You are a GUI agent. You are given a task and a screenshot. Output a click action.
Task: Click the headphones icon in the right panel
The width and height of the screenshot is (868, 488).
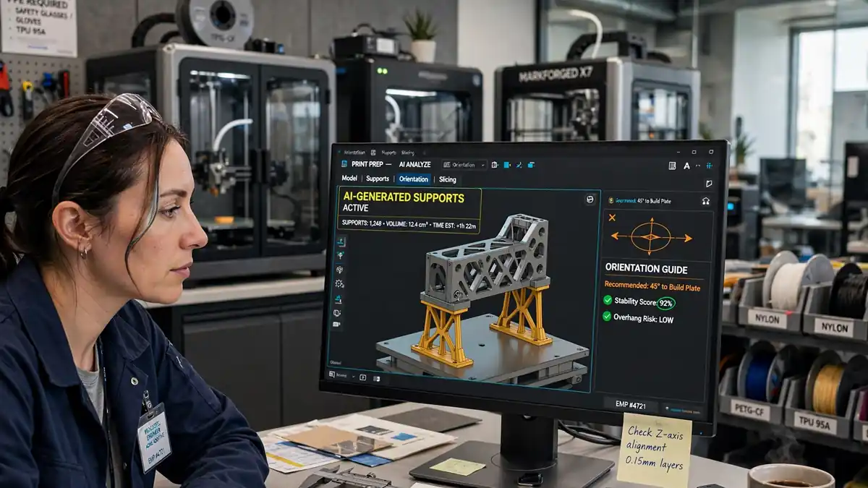[705, 201]
